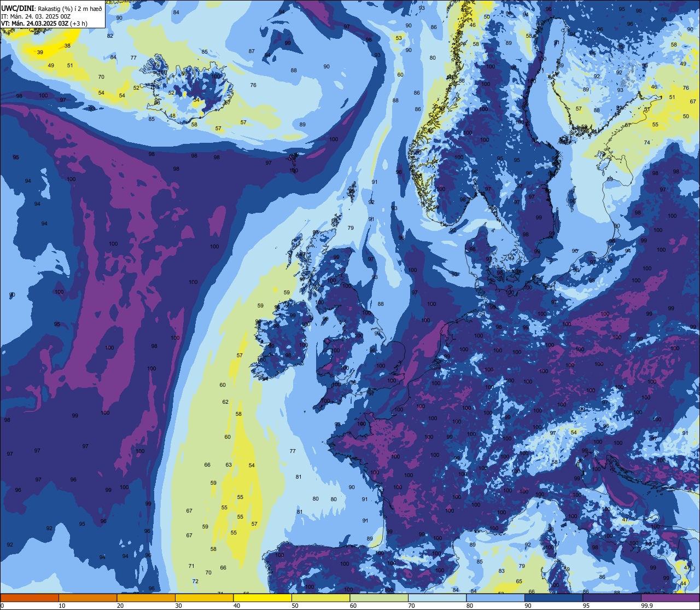This screenshot has height=610, width=700.
Task: Choose pale green legend swatch between 60 and 70
Action: pyautogui.click(x=379, y=598)
